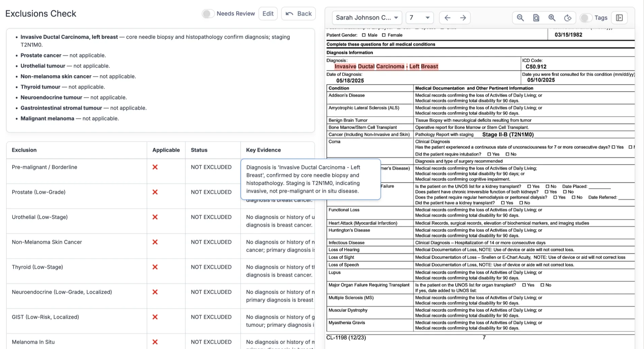The height and width of the screenshot is (349, 644).
Task: Click the Malignant melanoma bullet item
Action: [x=70, y=118]
